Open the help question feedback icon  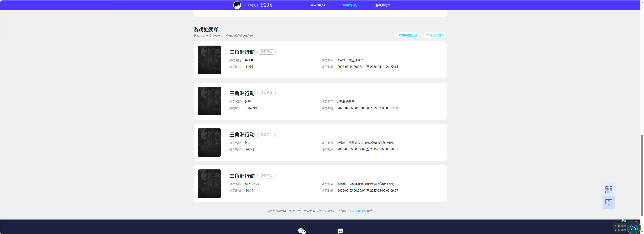click(609, 202)
